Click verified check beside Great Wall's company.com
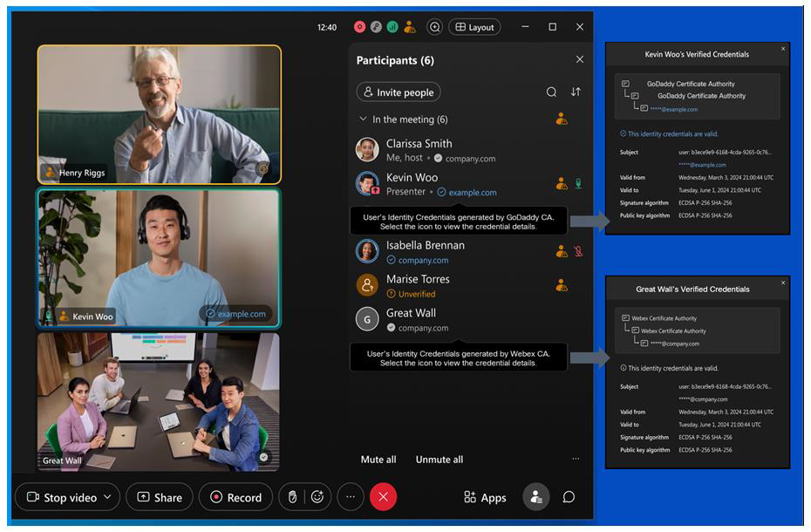The height and width of the screenshot is (532, 811). pos(391,328)
